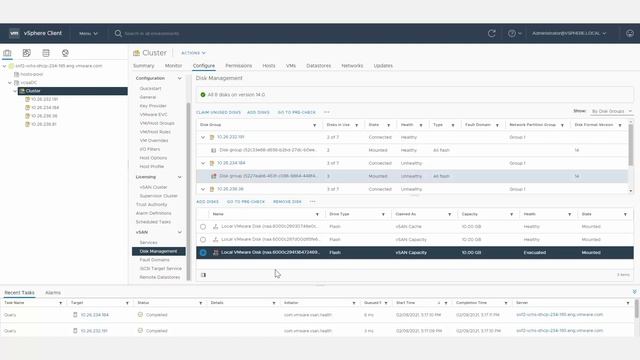Select host 10.26.238.81 in tree

pos(44,124)
